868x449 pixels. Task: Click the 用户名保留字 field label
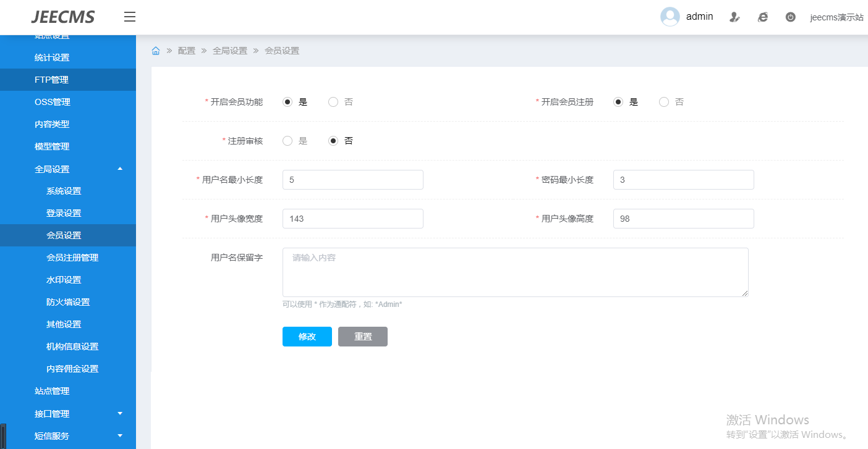point(237,258)
